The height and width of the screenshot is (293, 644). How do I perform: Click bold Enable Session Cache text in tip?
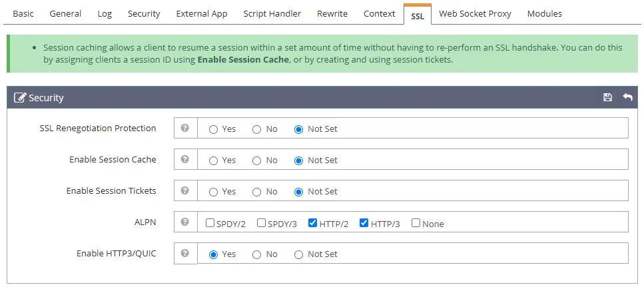(x=243, y=59)
